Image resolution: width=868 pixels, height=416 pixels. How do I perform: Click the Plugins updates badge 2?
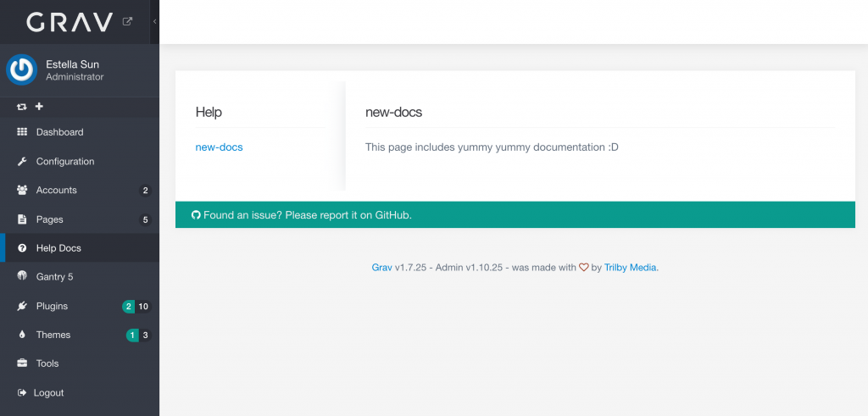(x=129, y=307)
